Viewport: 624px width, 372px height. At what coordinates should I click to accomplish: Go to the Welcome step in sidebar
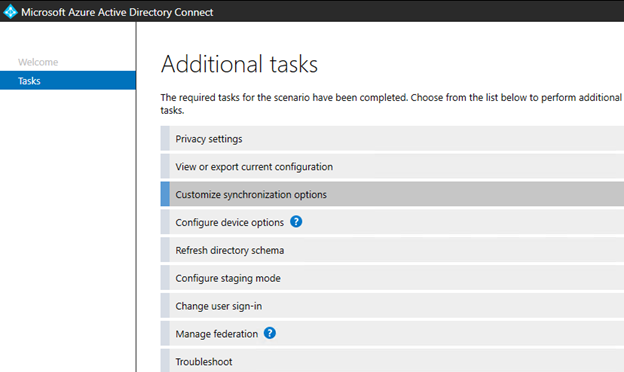pyautogui.click(x=38, y=62)
